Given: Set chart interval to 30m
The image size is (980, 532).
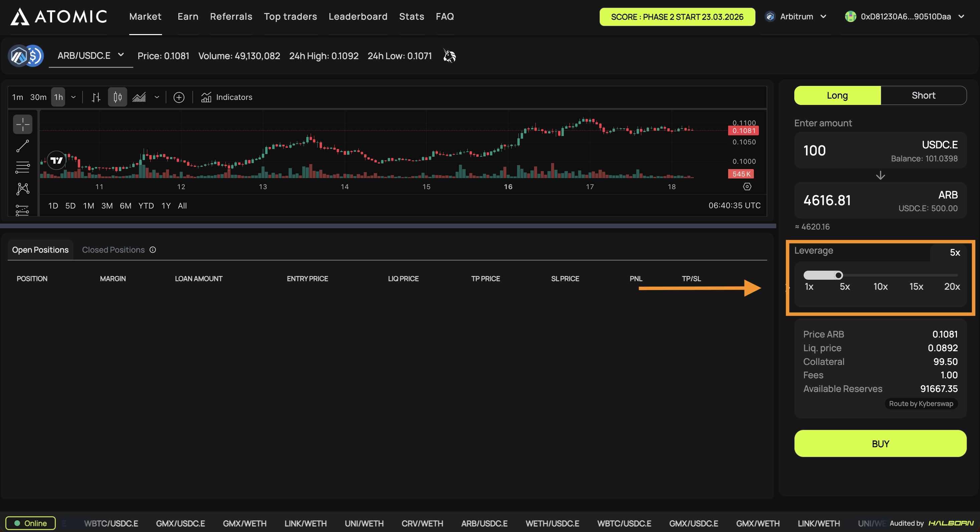Looking at the screenshot, I should [x=38, y=98].
